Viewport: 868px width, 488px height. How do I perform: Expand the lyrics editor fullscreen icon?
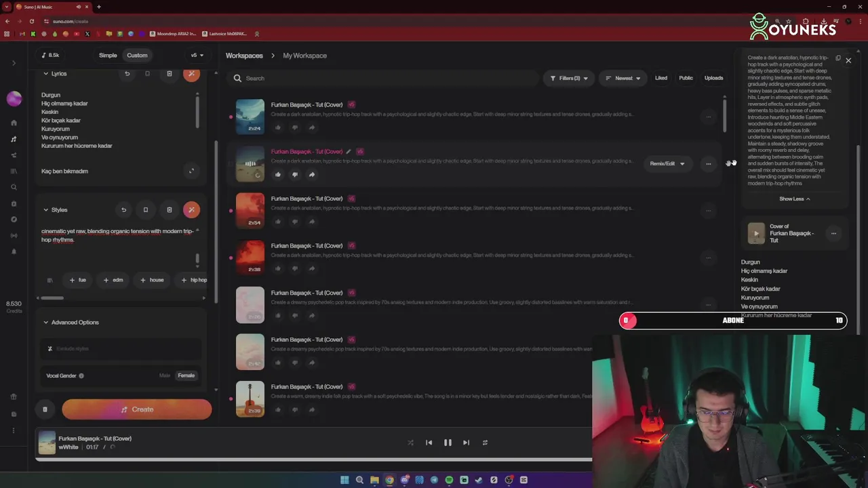(191, 171)
